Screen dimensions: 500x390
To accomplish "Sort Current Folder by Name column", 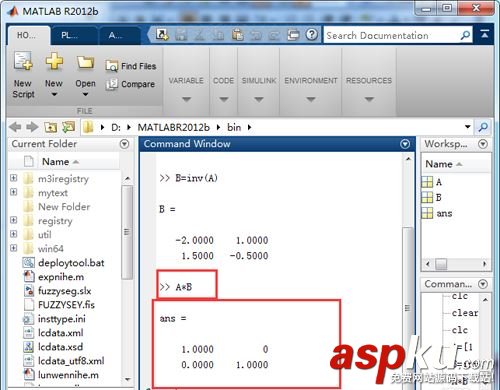I will click(x=60, y=162).
